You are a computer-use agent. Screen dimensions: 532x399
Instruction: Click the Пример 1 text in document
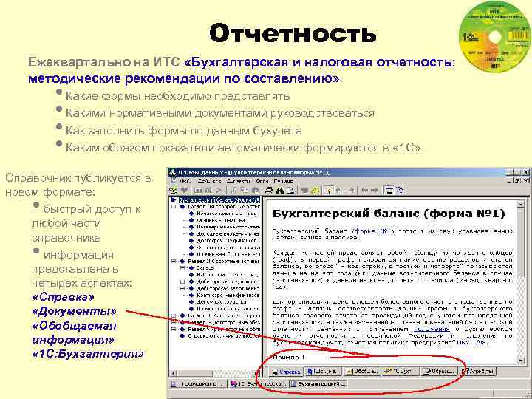coord(288,358)
